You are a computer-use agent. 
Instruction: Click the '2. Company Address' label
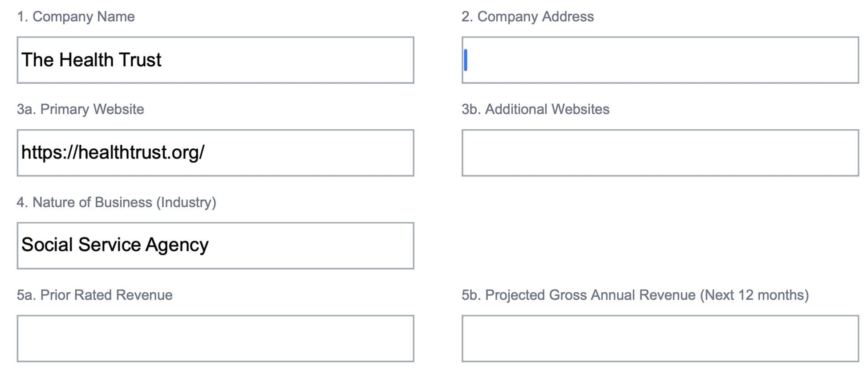527,16
